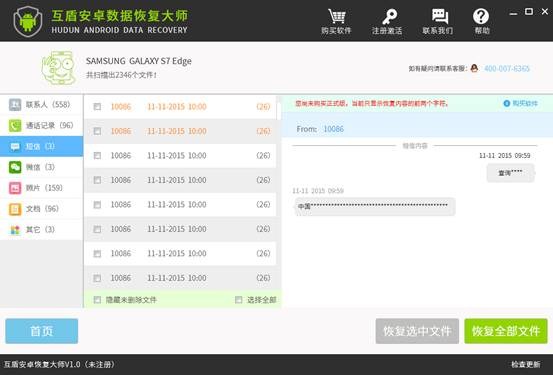The height and width of the screenshot is (375, 553).
Task: Switch to the 通话记录 (96) category
Action: click(42, 126)
